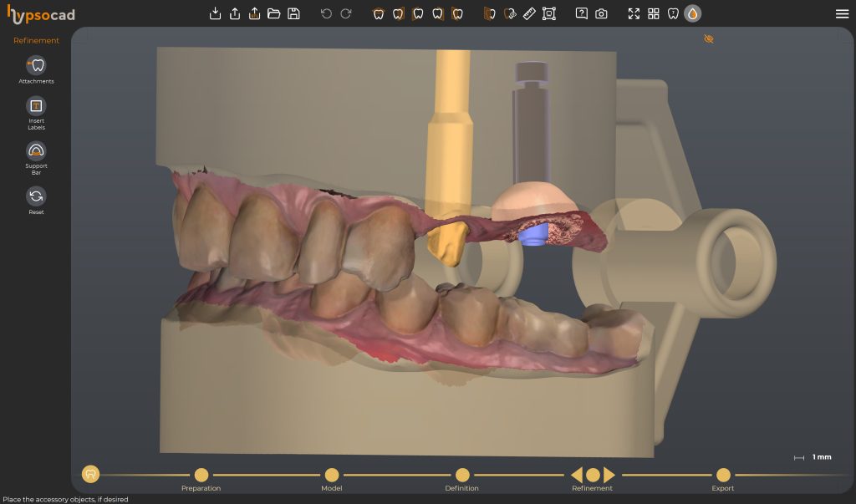This screenshot has width=856, height=504.
Task: Click the undo arrow
Action: point(326,13)
